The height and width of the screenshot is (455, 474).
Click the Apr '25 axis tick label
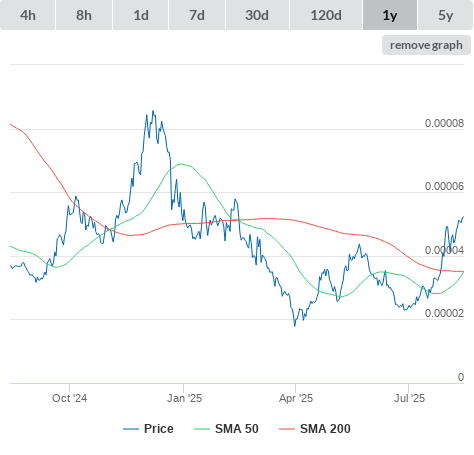(296, 398)
